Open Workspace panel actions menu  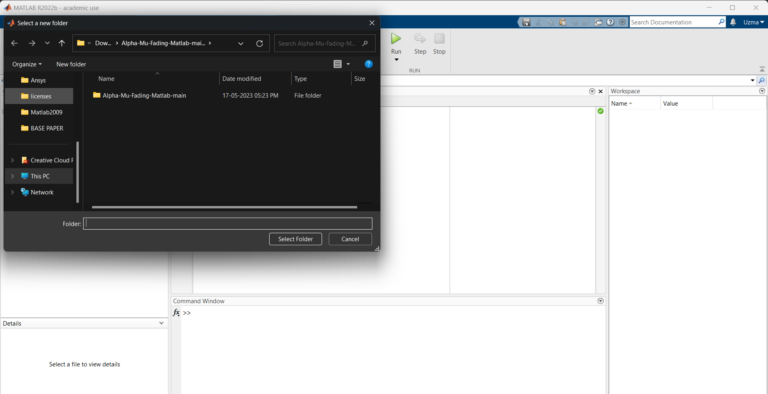(x=762, y=91)
